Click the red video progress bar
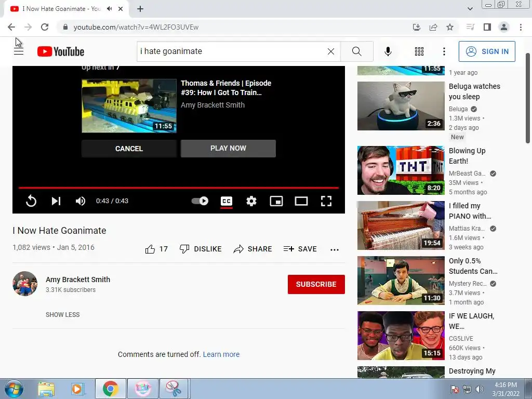Viewport: 532px width, 399px height. [179, 187]
